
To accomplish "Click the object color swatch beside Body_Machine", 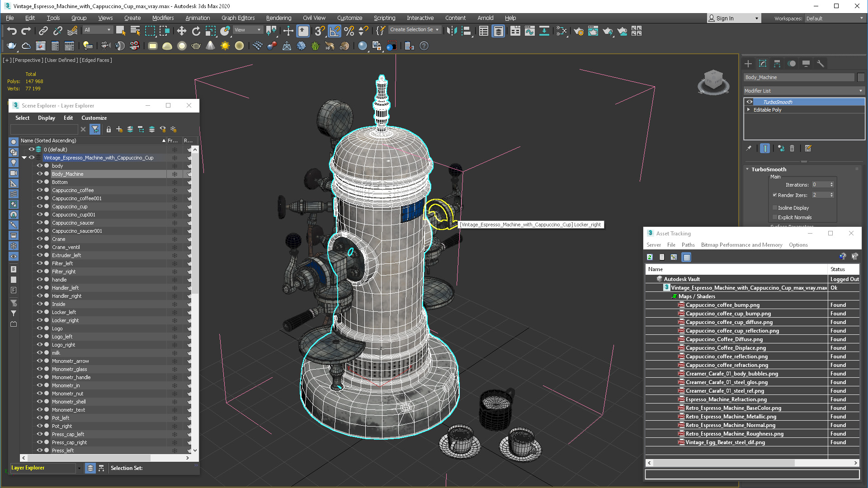I will point(861,77).
